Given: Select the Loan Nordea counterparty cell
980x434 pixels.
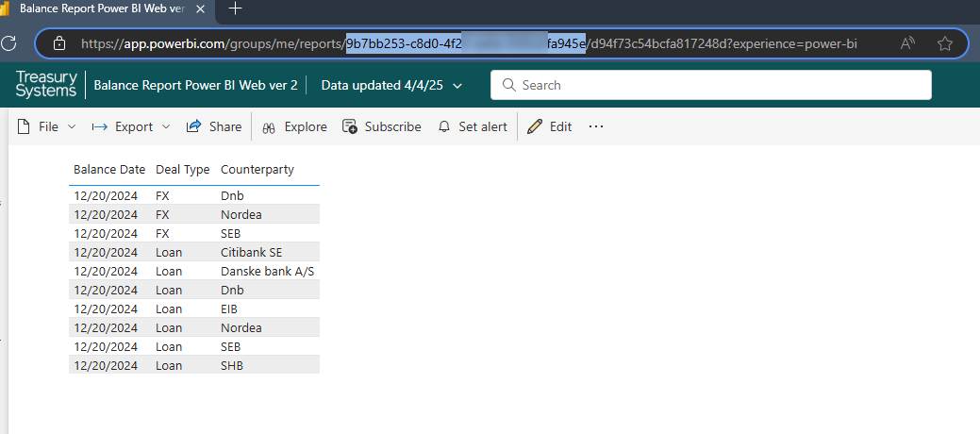Looking at the screenshot, I should point(241,327).
